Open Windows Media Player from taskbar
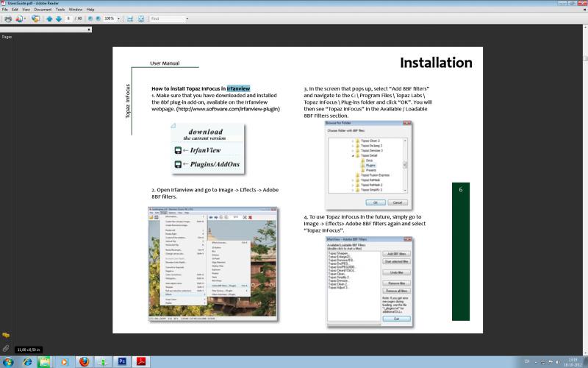This screenshot has width=588, height=368. [x=64, y=362]
